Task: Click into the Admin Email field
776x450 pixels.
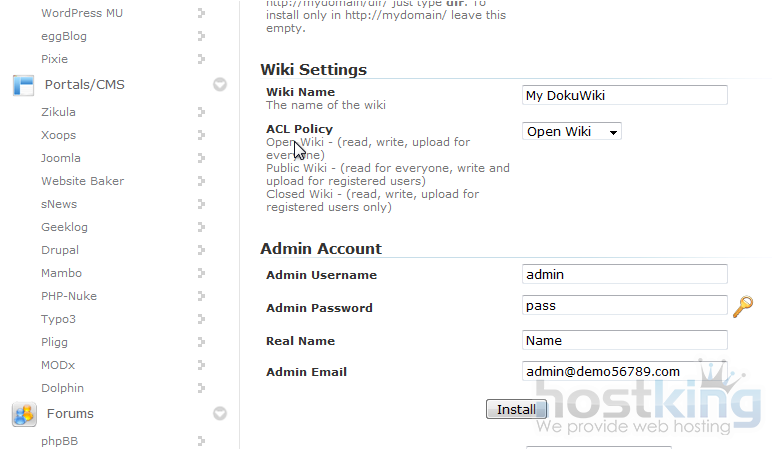Action: tap(625, 372)
